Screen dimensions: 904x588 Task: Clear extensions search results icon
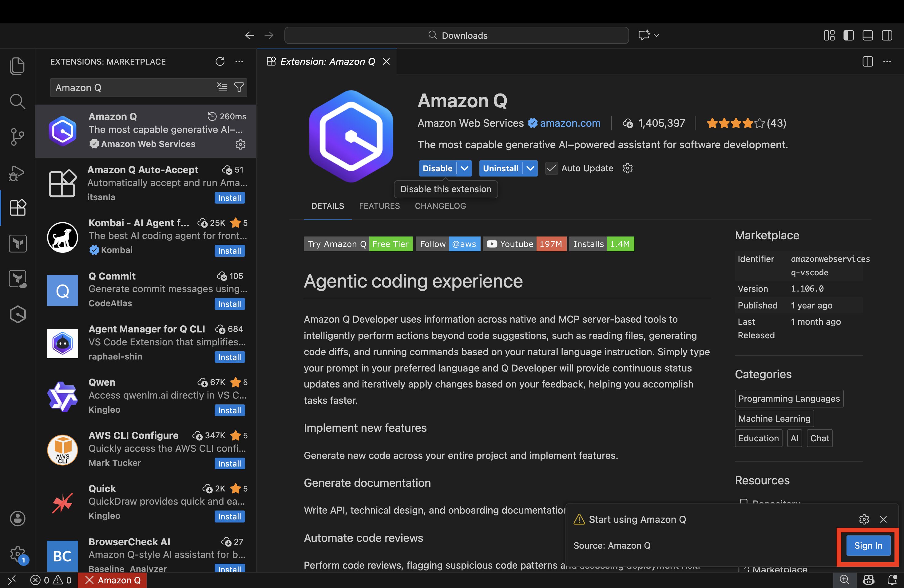click(222, 88)
